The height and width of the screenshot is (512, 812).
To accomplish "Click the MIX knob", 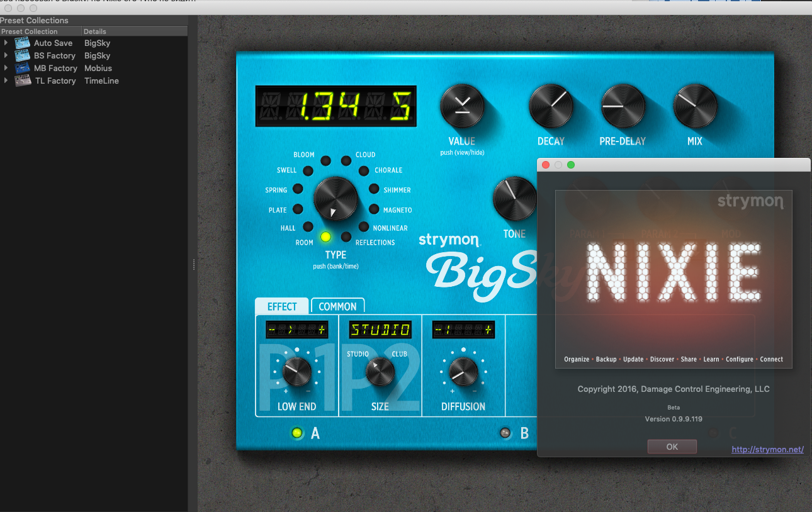I will 695,105.
